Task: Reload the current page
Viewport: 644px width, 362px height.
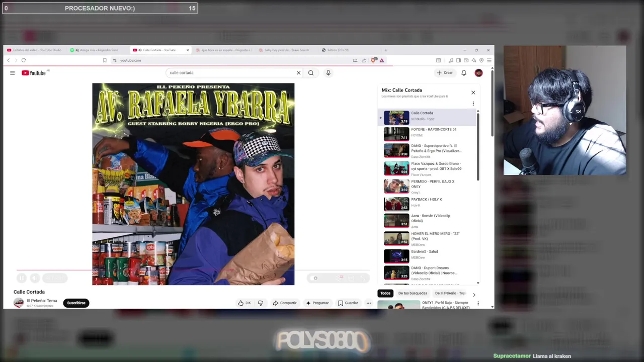Action: click(23, 60)
